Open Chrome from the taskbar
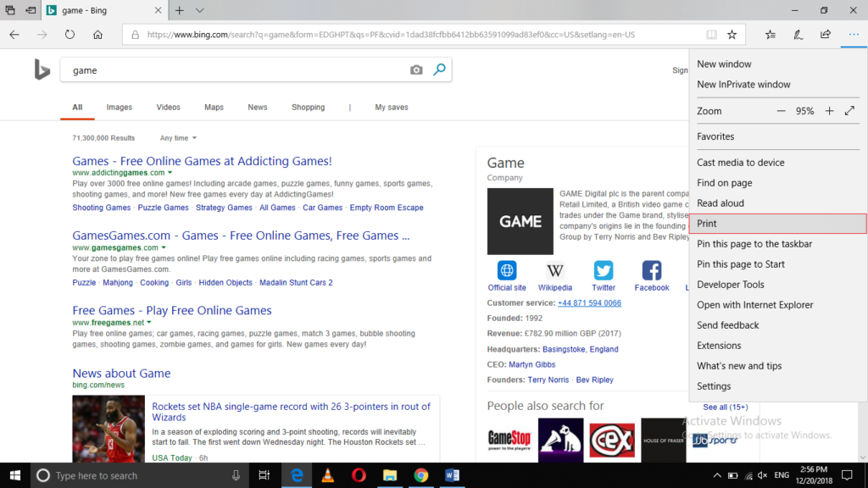 pyautogui.click(x=421, y=475)
